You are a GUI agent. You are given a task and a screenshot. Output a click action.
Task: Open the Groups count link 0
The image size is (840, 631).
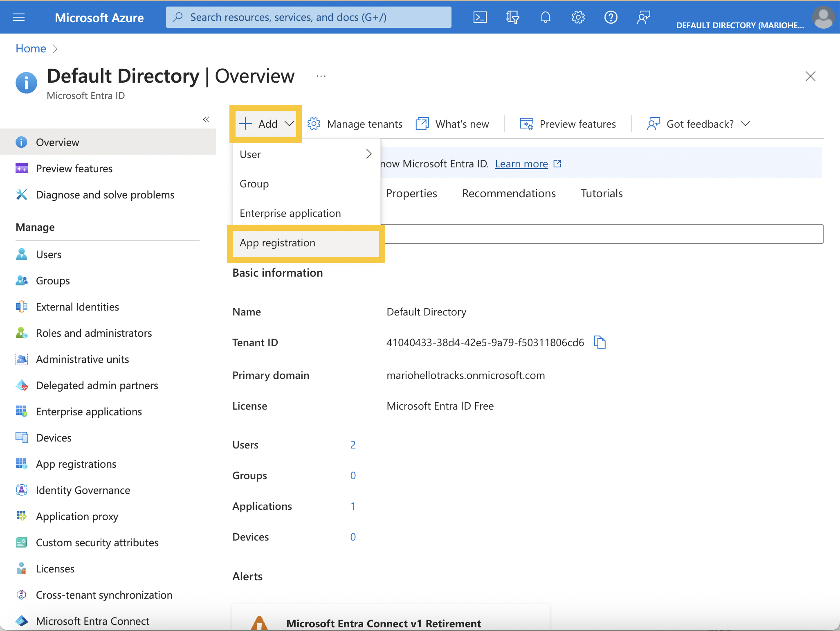point(353,476)
